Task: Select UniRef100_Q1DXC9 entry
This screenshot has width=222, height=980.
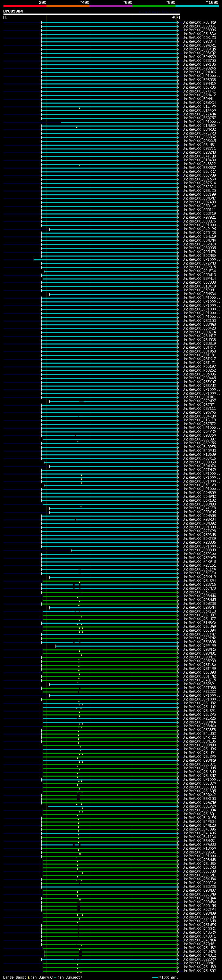Action: pyautogui.click(x=199, y=286)
